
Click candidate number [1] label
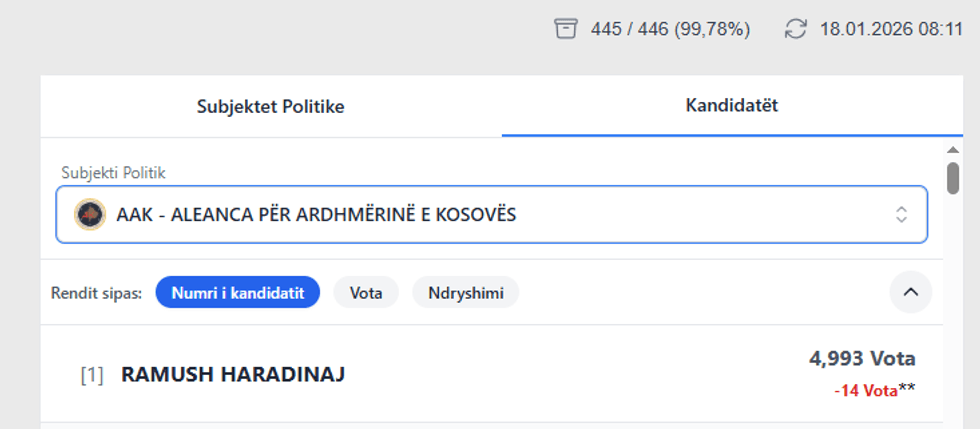click(92, 376)
